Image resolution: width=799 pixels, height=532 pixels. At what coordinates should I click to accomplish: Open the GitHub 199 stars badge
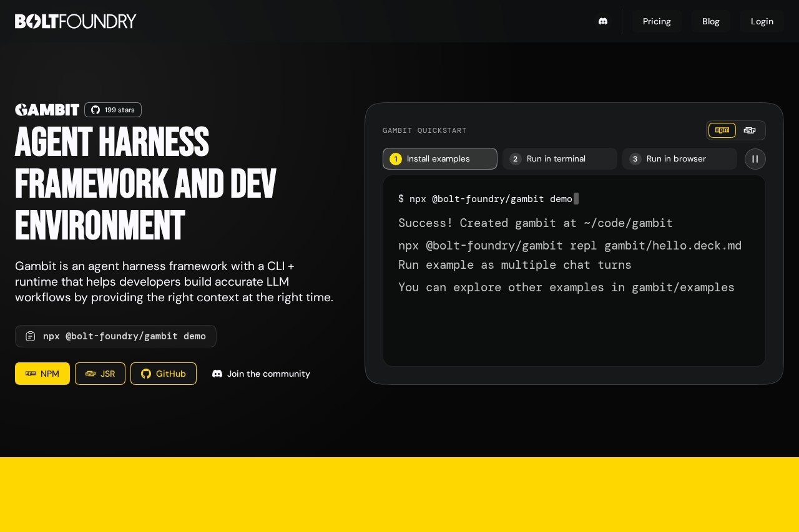pos(113,110)
